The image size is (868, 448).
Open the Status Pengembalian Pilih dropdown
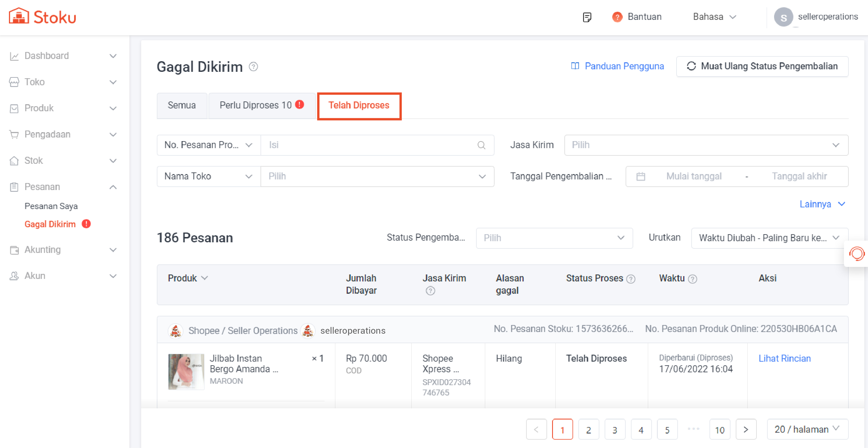point(554,238)
